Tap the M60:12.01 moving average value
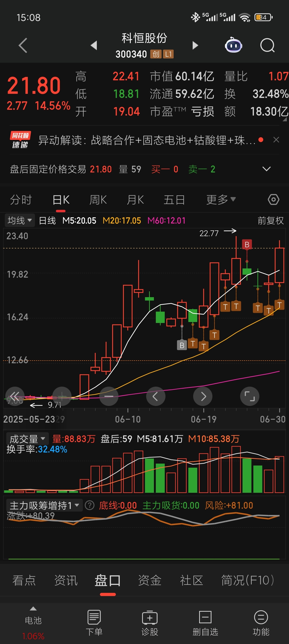 tap(166, 220)
